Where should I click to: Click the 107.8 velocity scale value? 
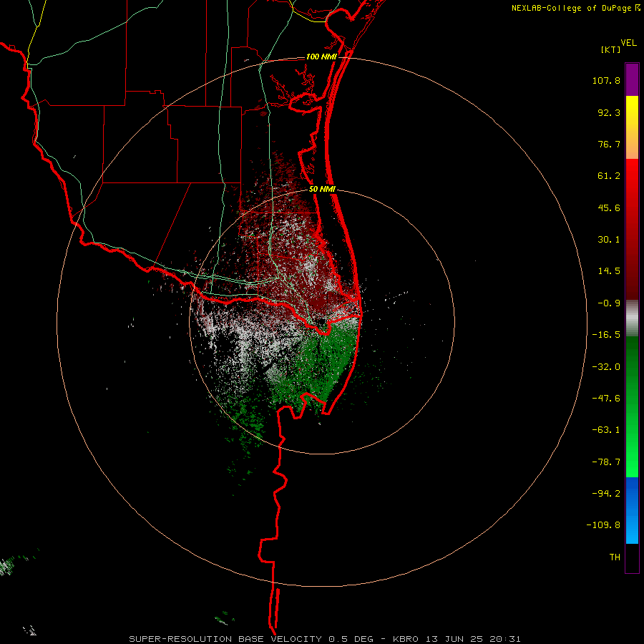click(x=606, y=80)
